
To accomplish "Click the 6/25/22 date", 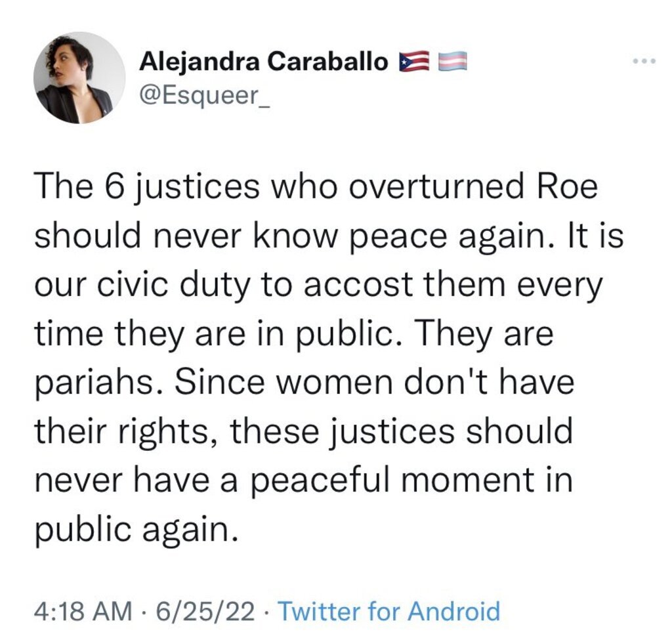I will click(x=205, y=611).
